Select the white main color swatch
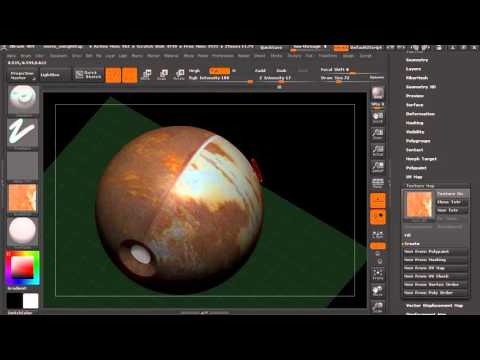 (31, 301)
